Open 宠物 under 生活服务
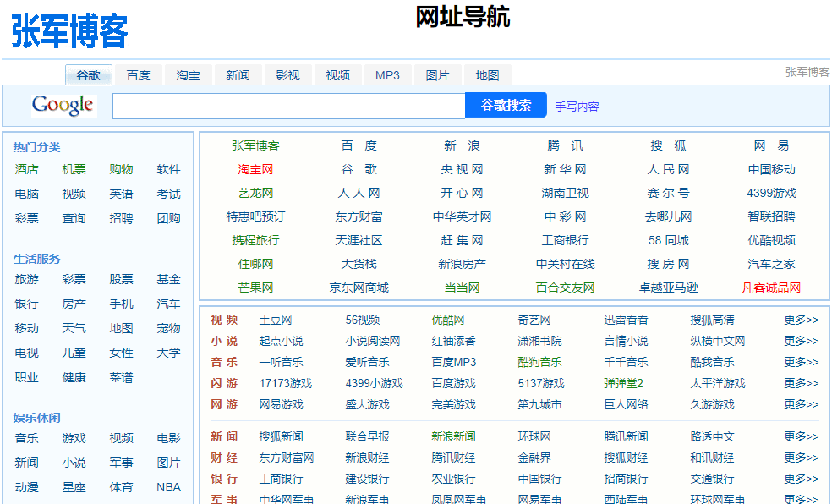Viewport: 832px width, 504px height. [169, 328]
